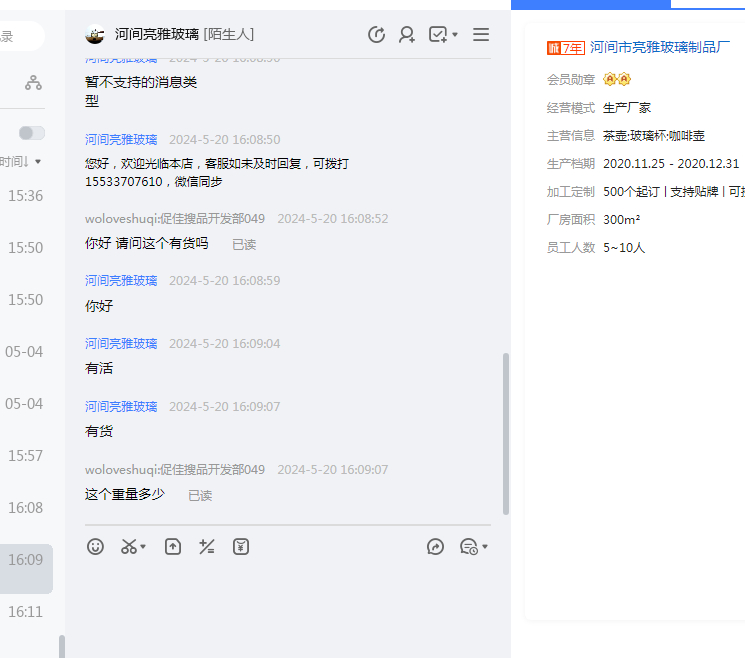This screenshot has width=745, height=658.
Task: Click the search box in the left sidebar
Action: (x=21, y=36)
